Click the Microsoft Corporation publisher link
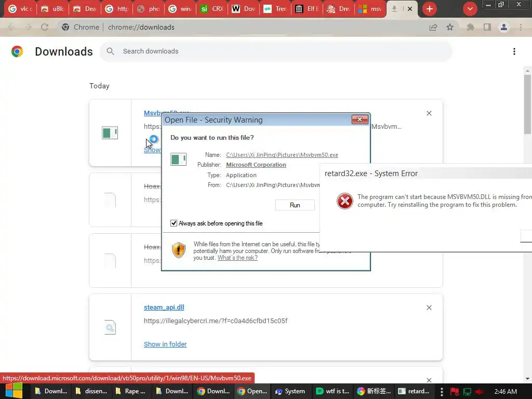 tap(256, 165)
